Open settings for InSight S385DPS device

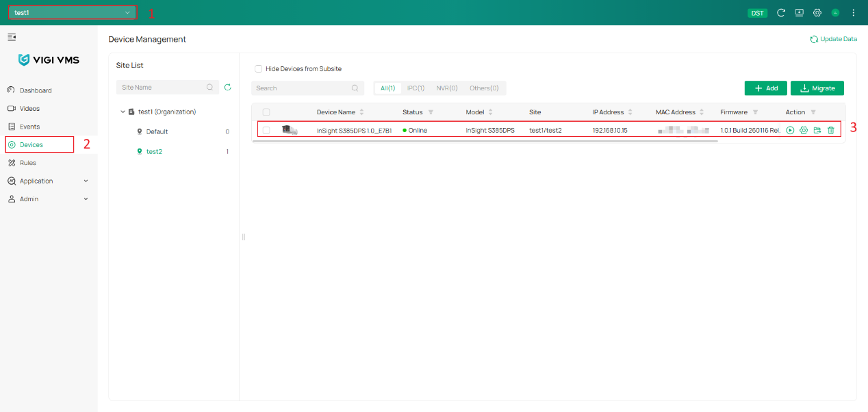pyautogui.click(x=804, y=130)
